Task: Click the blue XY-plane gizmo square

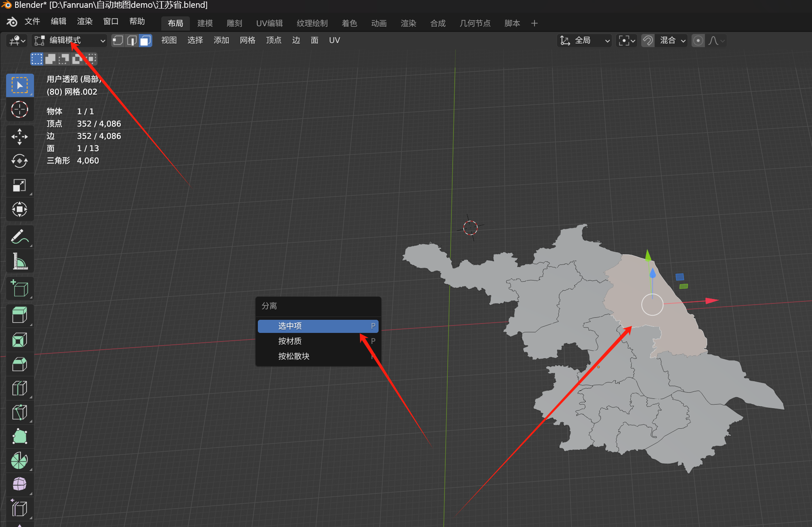Action: 680,277
